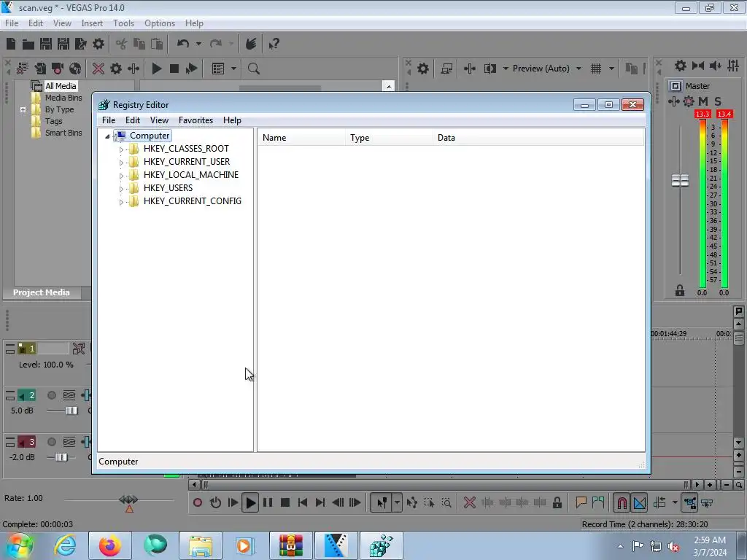Click WinRAR icon in Windows taskbar
Screen dimensions: 747x560
291,545
